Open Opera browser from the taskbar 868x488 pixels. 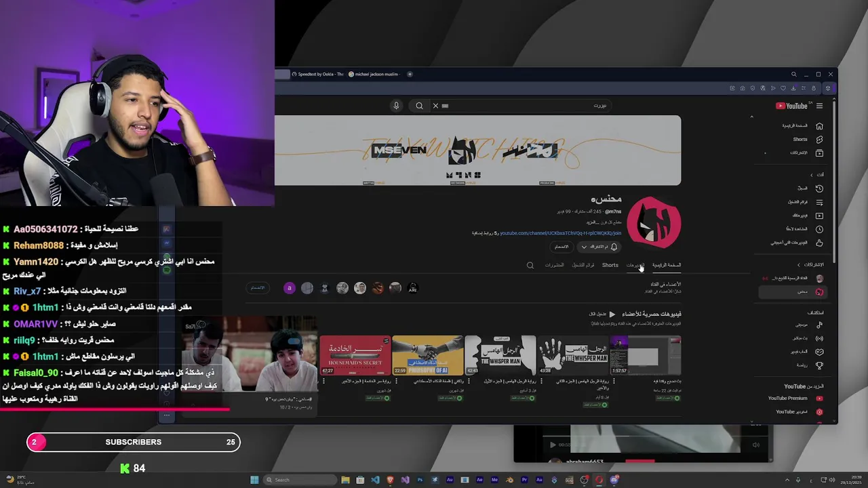tap(599, 480)
